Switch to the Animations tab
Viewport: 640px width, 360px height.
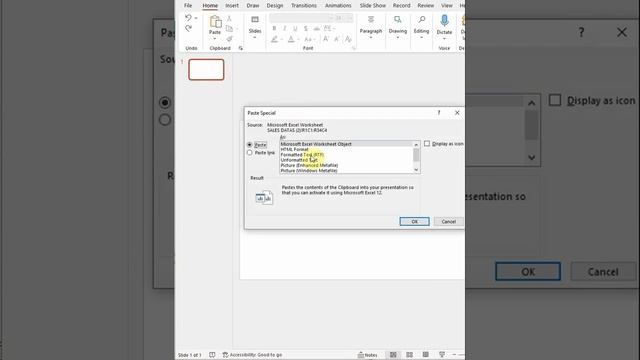coord(338,5)
